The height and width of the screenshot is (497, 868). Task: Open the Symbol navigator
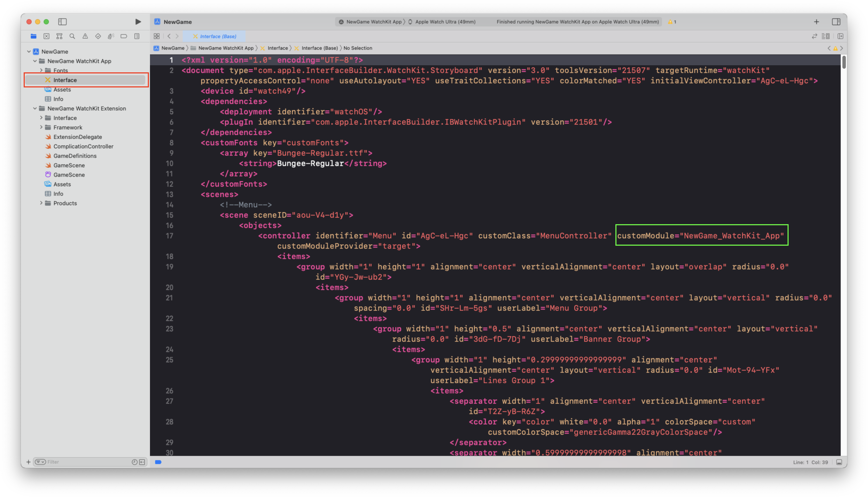(59, 36)
